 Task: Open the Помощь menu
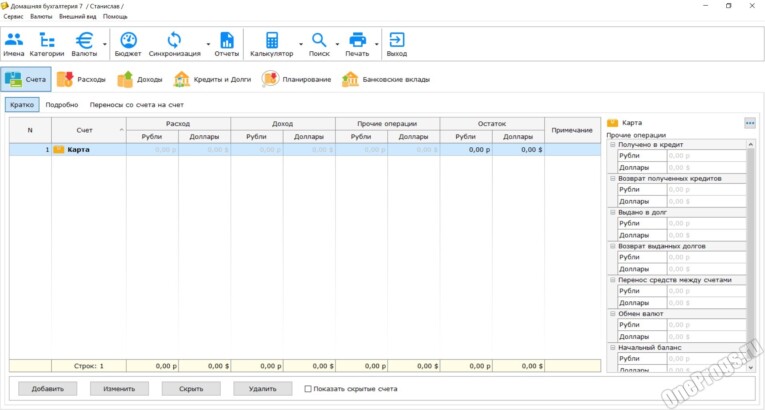[x=115, y=16]
